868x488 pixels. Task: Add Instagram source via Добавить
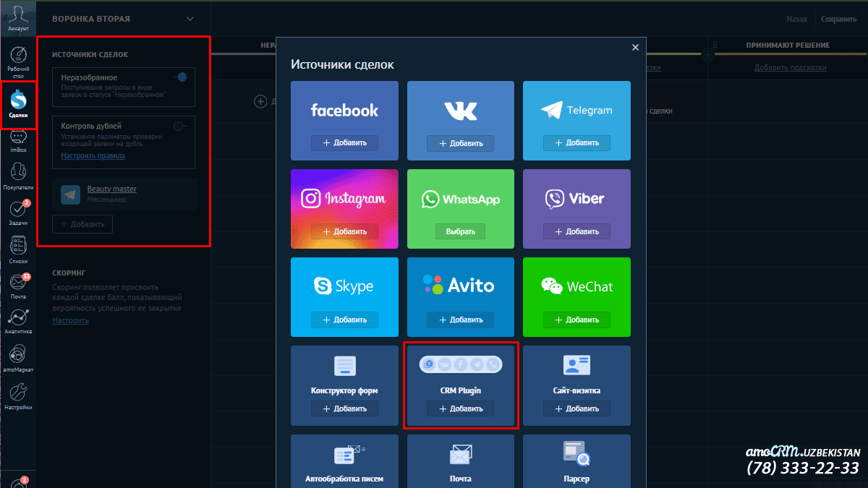tap(344, 231)
